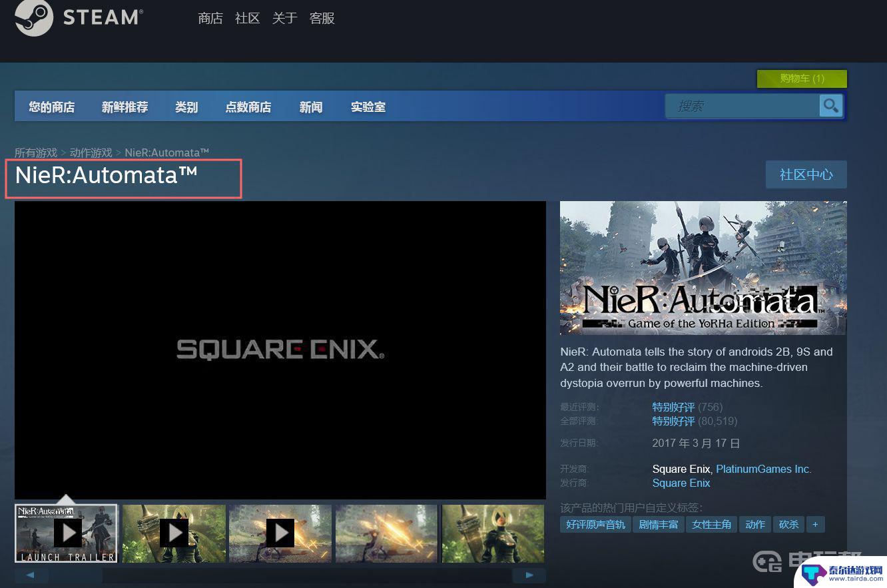Screen dimensions: 887x588
Task: Click release date 2017 年 3 月 17 日
Action: pos(697,443)
